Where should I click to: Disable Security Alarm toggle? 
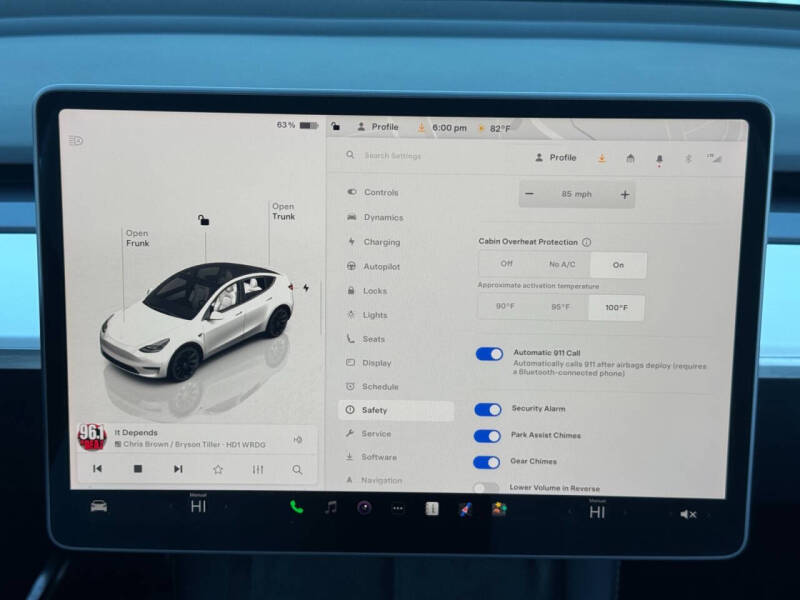tap(489, 408)
